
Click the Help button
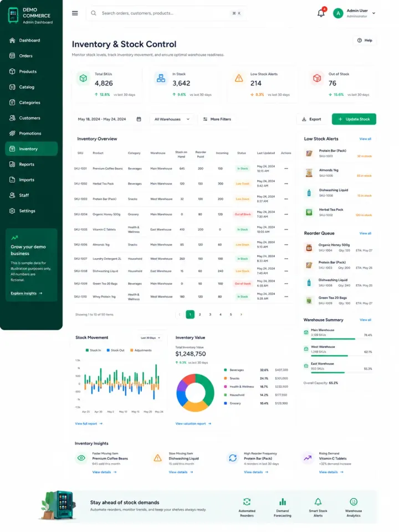coord(365,40)
